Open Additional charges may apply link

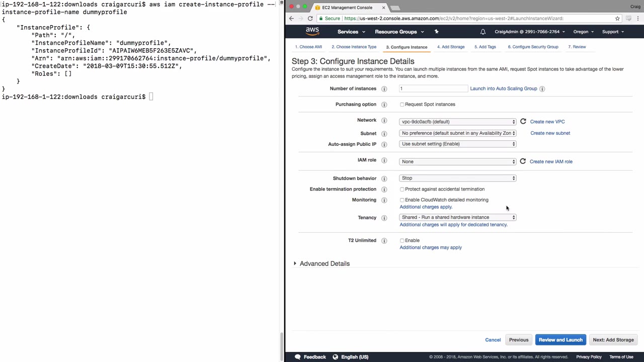point(431,247)
